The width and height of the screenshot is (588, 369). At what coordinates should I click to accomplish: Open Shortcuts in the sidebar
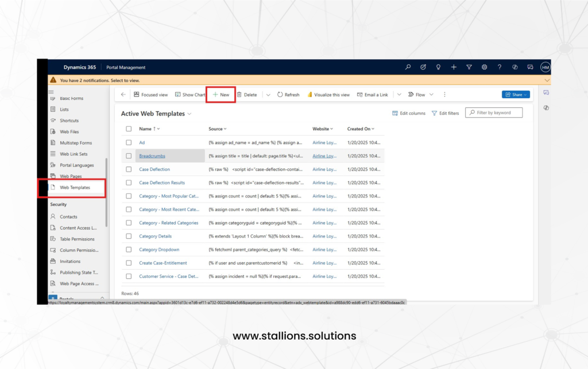coord(69,121)
